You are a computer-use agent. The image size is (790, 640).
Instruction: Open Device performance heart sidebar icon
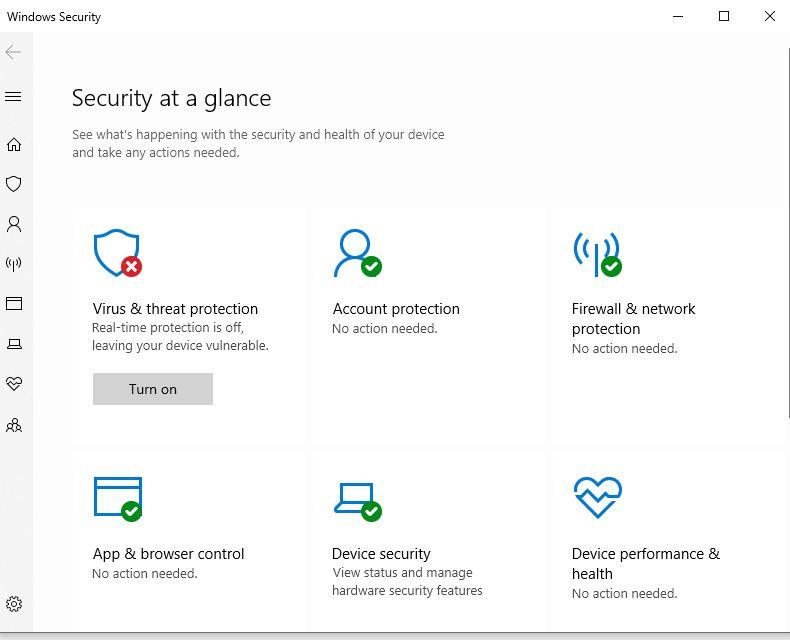click(14, 383)
